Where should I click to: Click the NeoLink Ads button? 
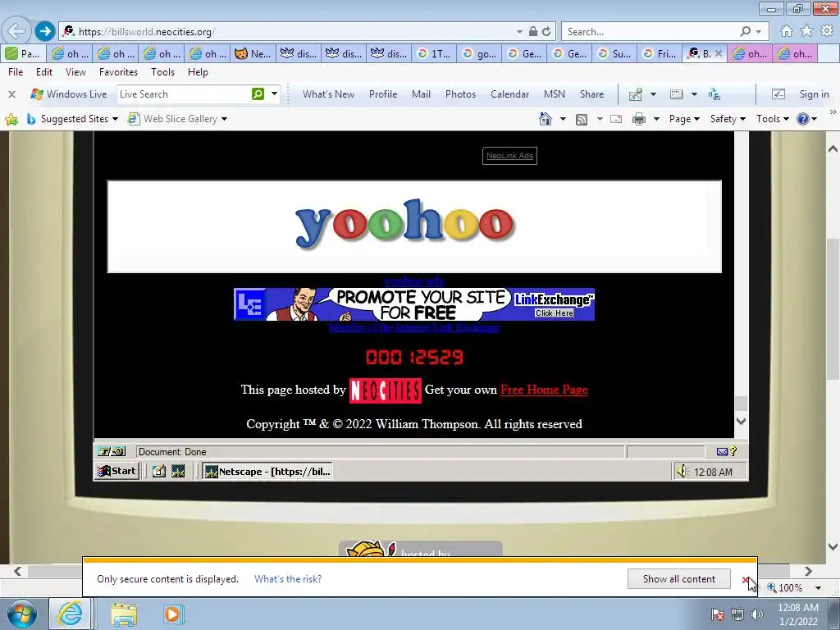509,156
